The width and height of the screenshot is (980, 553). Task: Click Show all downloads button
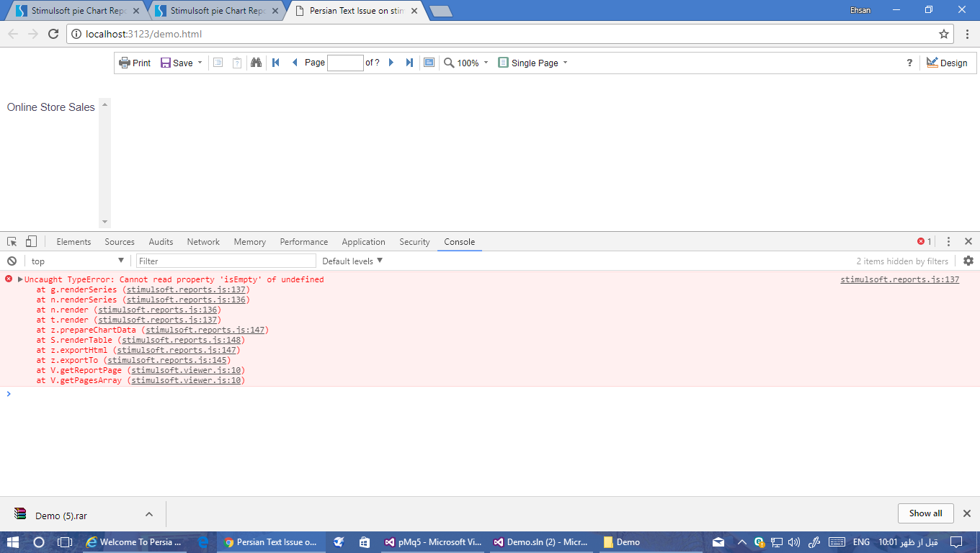pyautogui.click(x=925, y=513)
